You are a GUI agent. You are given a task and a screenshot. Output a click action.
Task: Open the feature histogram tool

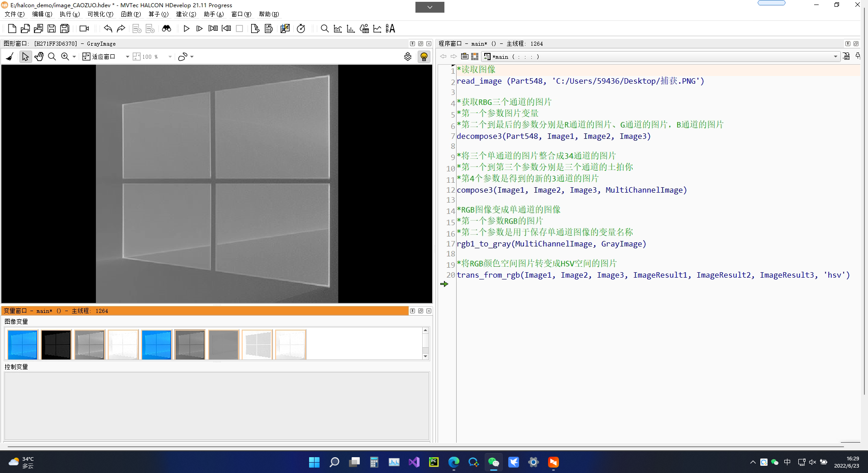click(x=351, y=28)
